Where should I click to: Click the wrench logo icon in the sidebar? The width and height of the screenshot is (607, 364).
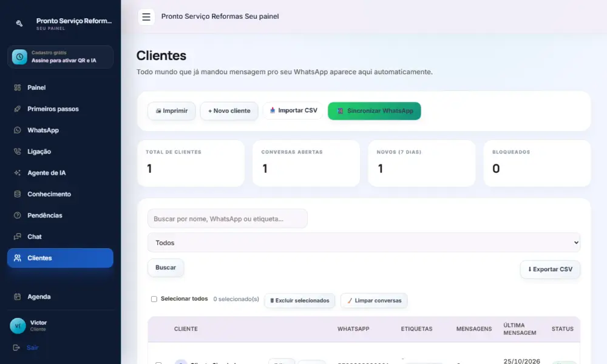(19, 23)
